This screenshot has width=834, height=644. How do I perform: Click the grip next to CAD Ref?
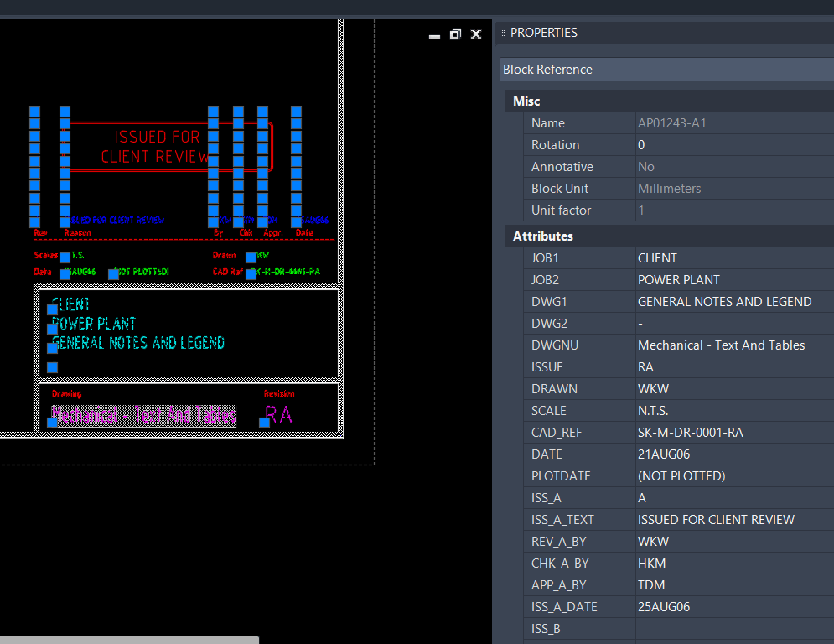click(x=251, y=274)
